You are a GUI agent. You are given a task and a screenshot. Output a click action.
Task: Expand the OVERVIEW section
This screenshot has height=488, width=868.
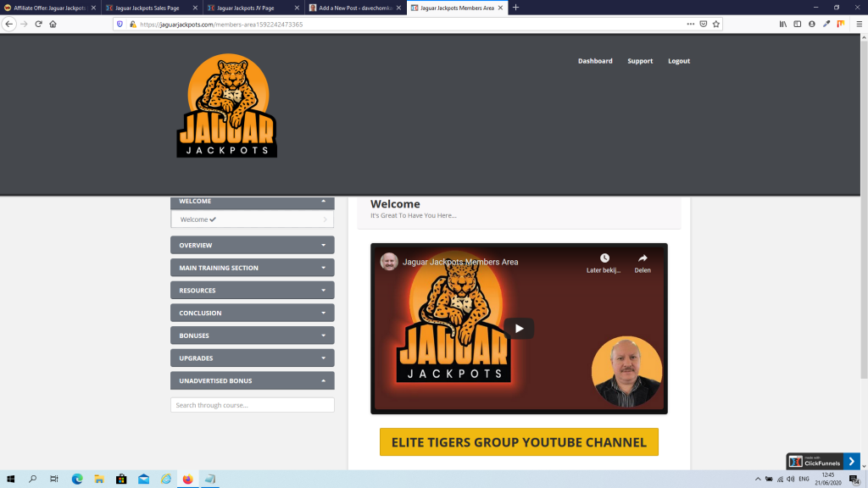[x=253, y=245]
